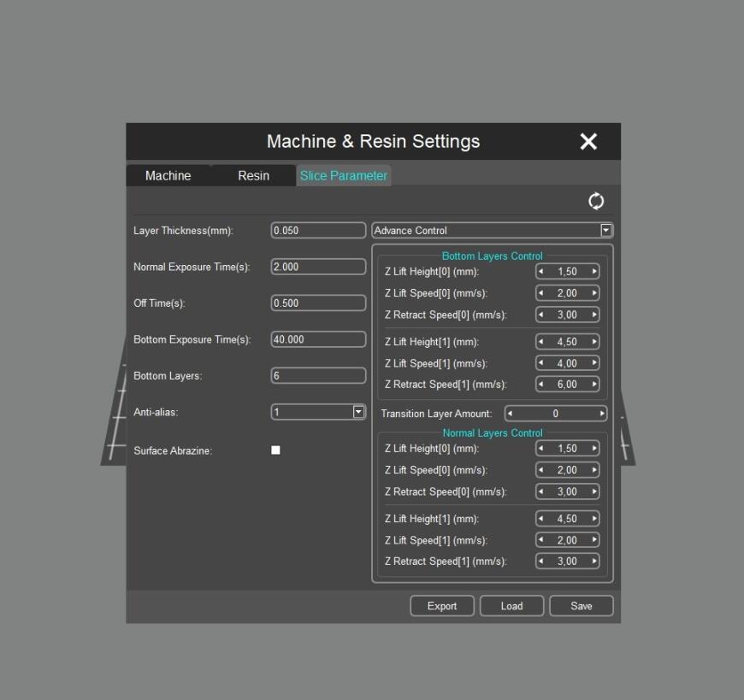744x700 pixels.
Task: Decrease Bottom Layers Z Lift Speed[1]
Action: tap(541, 363)
